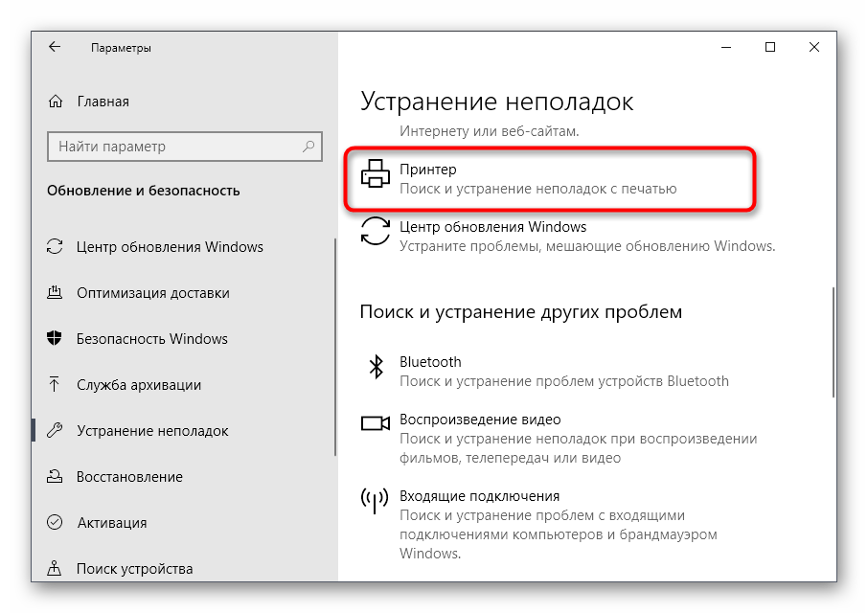Click the printer icon

[376, 173]
